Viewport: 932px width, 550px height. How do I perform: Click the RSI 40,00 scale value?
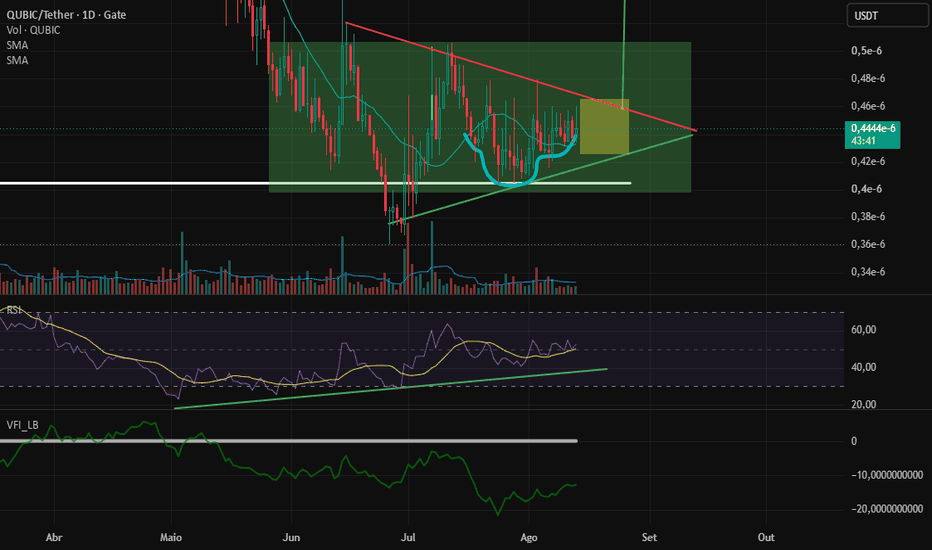pyautogui.click(x=864, y=367)
